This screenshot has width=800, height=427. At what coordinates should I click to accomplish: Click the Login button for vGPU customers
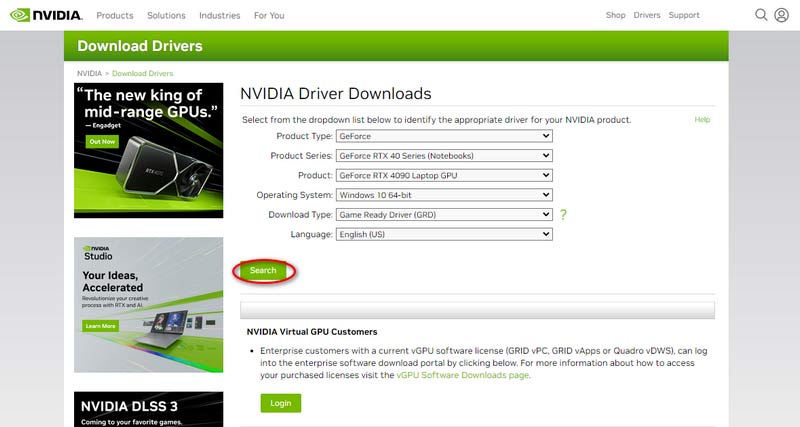pyautogui.click(x=281, y=403)
